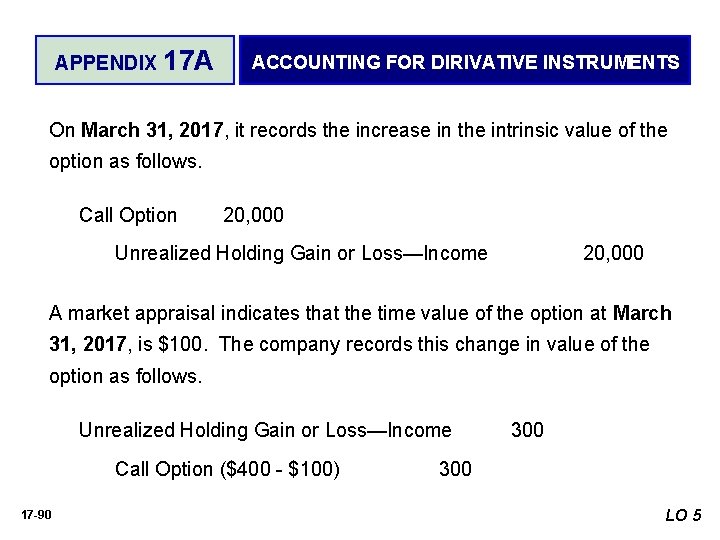Viewport: 720px width, 540px height.
Task: Click the bold 'March' at the end of the appraisal line
Action: click(642, 313)
